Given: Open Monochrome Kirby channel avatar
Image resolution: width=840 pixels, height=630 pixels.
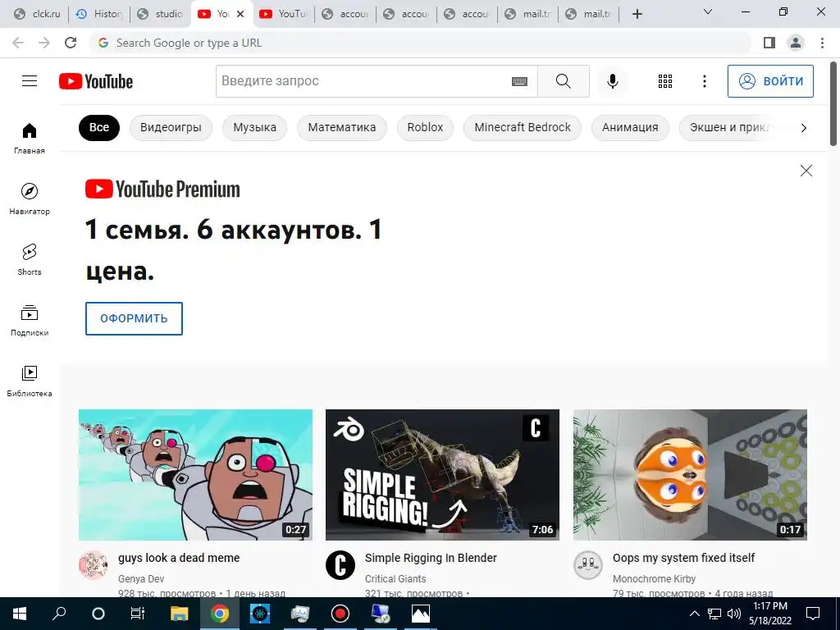Looking at the screenshot, I should tap(587, 564).
